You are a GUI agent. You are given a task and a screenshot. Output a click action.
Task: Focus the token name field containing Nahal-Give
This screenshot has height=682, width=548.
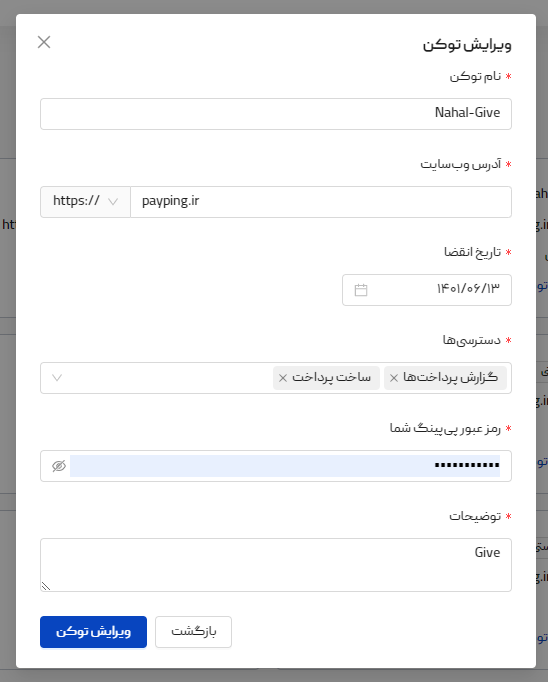pos(276,114)
